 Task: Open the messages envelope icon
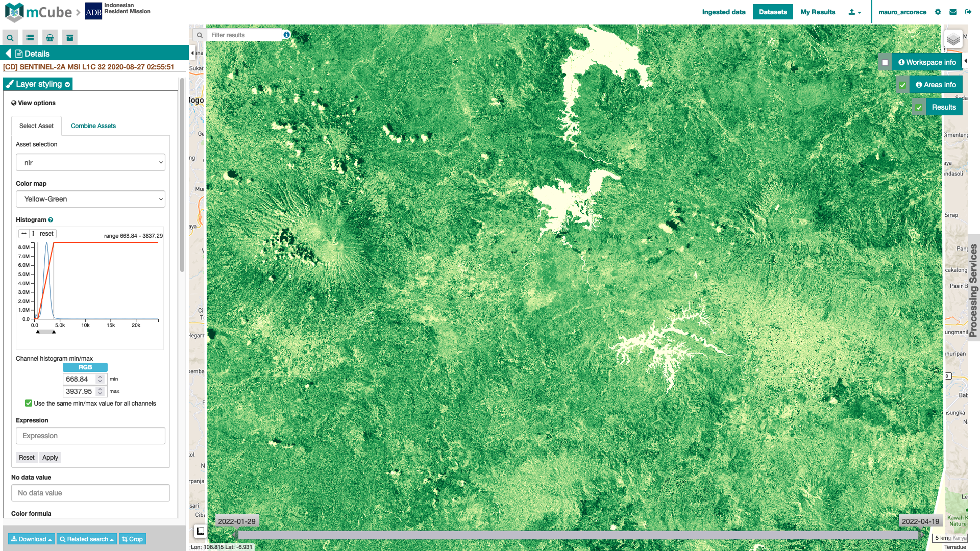953,12
